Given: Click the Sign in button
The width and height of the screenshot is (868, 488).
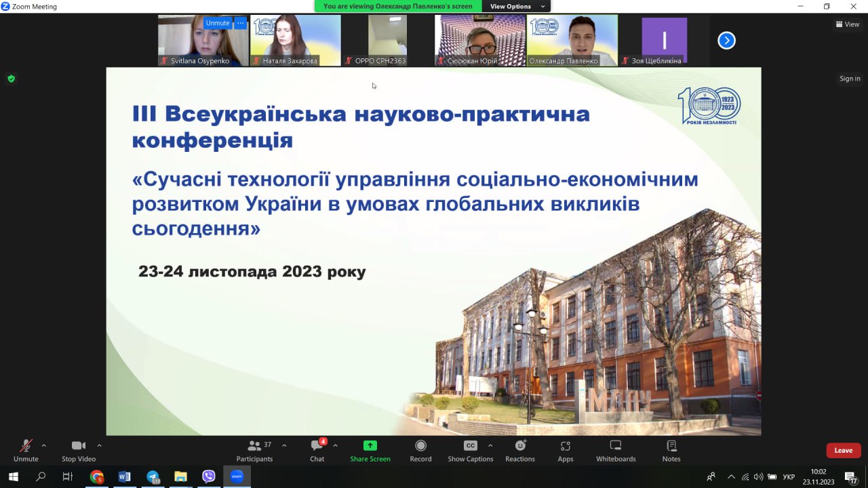Looking at the screenshot, I should (x=850, y=79).
